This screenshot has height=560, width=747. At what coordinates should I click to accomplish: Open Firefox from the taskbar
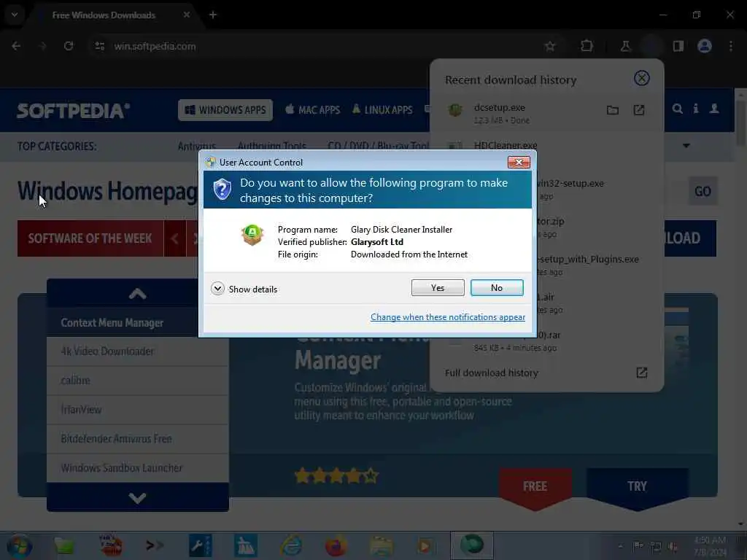point(336,545)
